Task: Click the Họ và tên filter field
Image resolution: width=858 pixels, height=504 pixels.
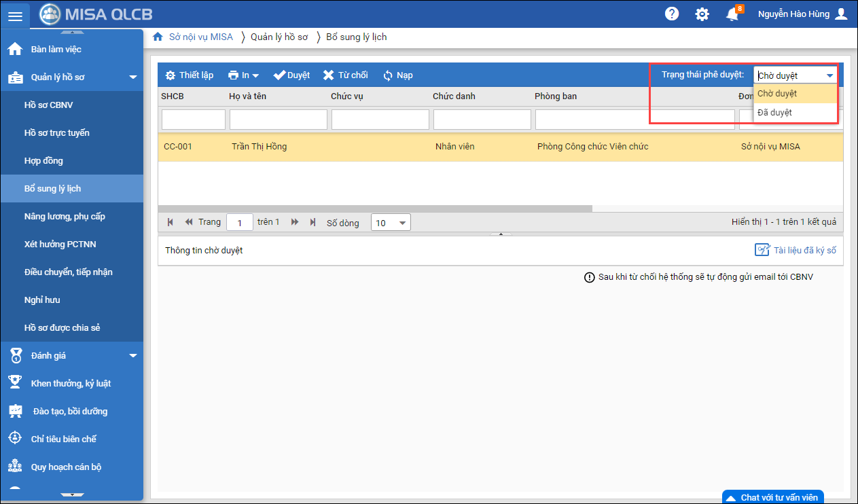Action: pos(279,120)
